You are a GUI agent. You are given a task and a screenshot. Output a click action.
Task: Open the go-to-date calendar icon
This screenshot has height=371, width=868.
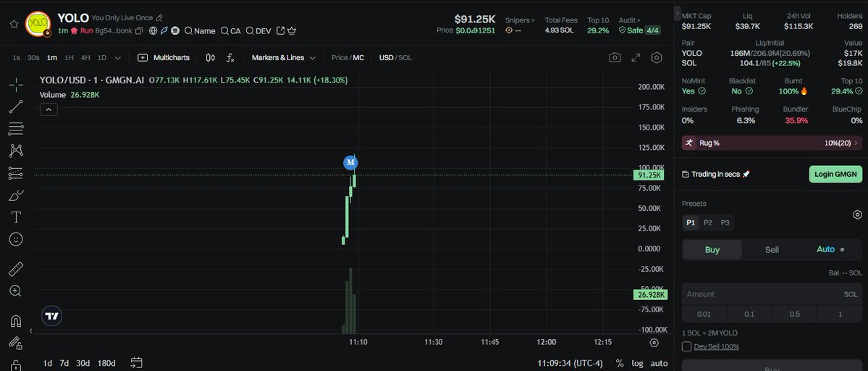coord(136,363)
